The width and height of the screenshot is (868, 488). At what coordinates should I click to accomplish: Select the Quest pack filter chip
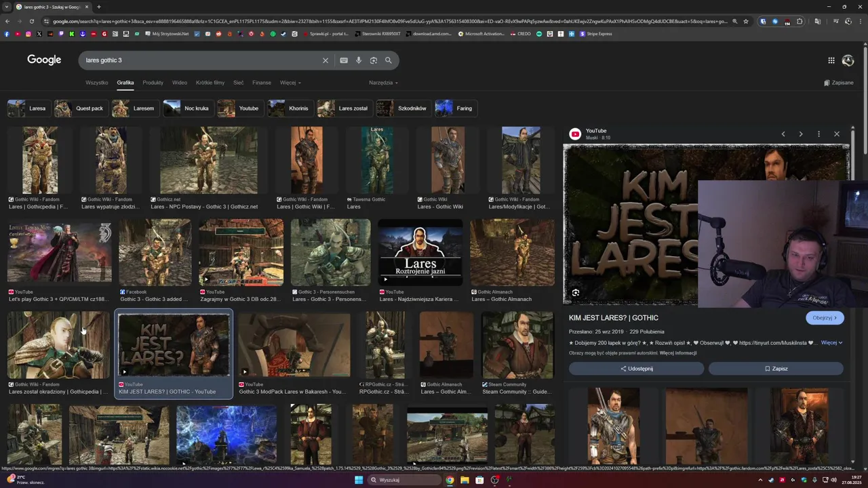click(81, 108)
